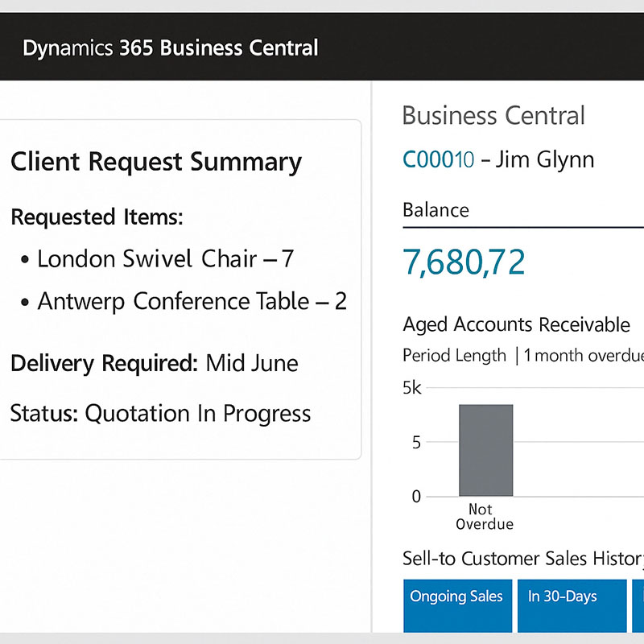644x644 pixels.
Task: Open the In 30-Days tile
Action: 572,605
